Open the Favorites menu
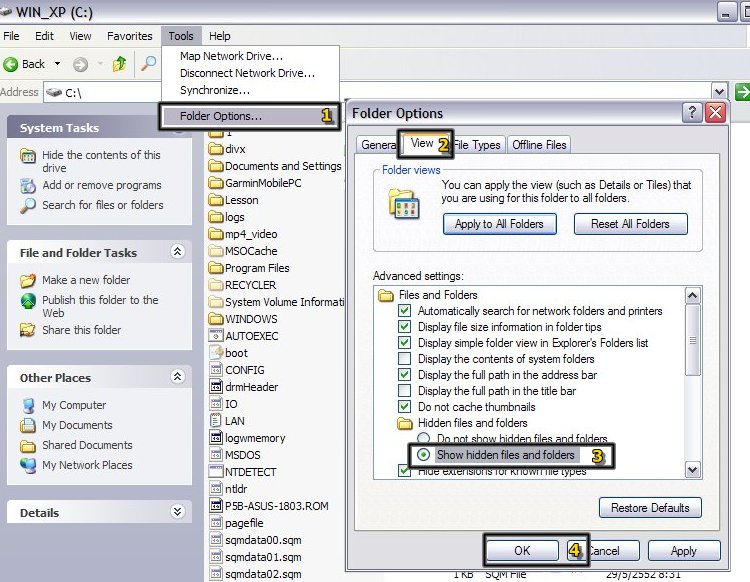 (130, 36)
